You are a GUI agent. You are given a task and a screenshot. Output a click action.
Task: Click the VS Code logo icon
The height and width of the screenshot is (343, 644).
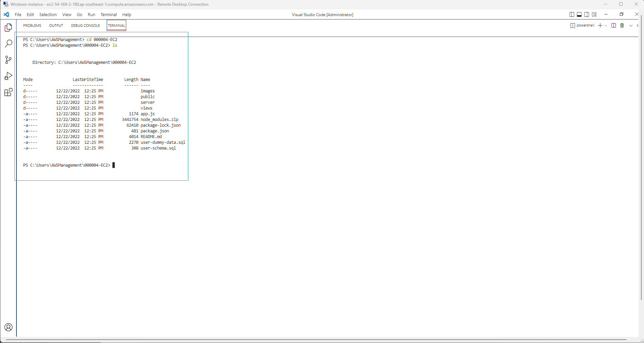pyautogui.click(x=6, y=14)
